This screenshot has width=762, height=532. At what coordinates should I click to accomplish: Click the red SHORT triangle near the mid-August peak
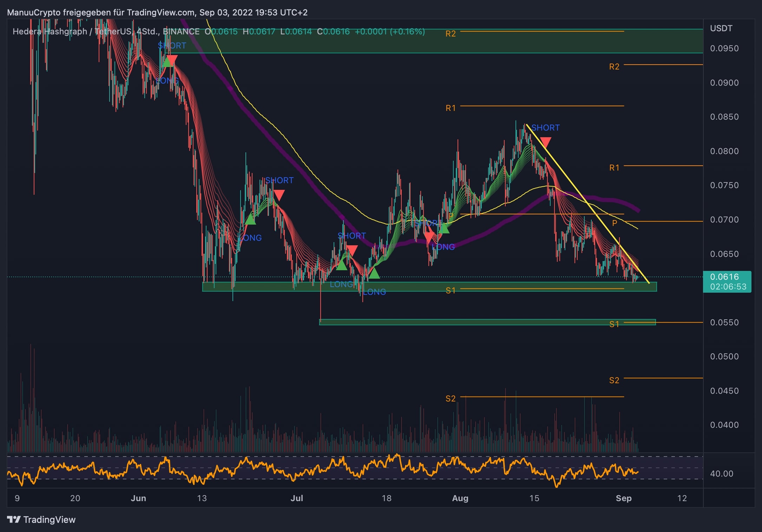point(546,142)
